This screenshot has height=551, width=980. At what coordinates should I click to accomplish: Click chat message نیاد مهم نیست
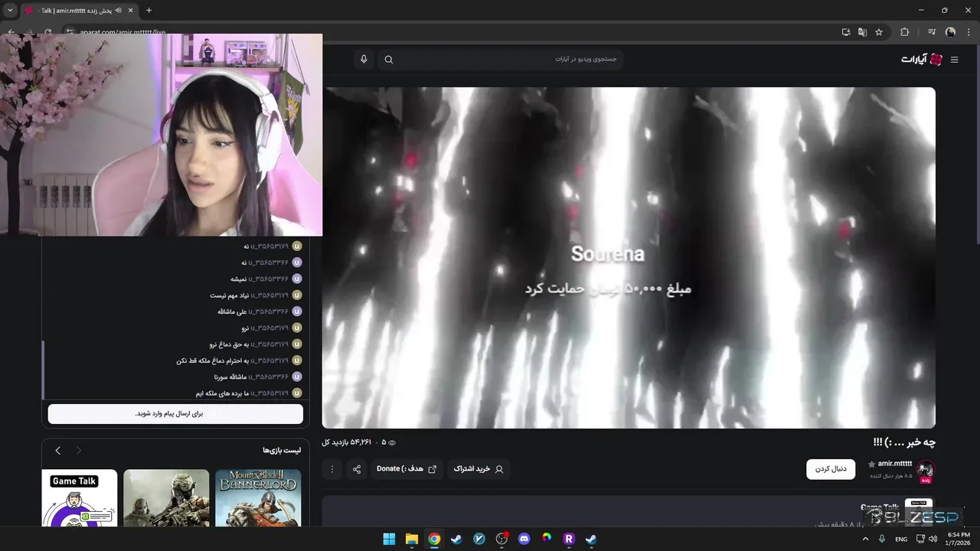point(229,295)
